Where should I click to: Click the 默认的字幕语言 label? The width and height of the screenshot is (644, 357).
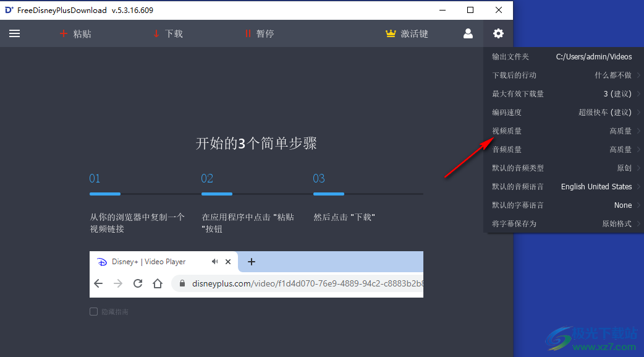518,205
